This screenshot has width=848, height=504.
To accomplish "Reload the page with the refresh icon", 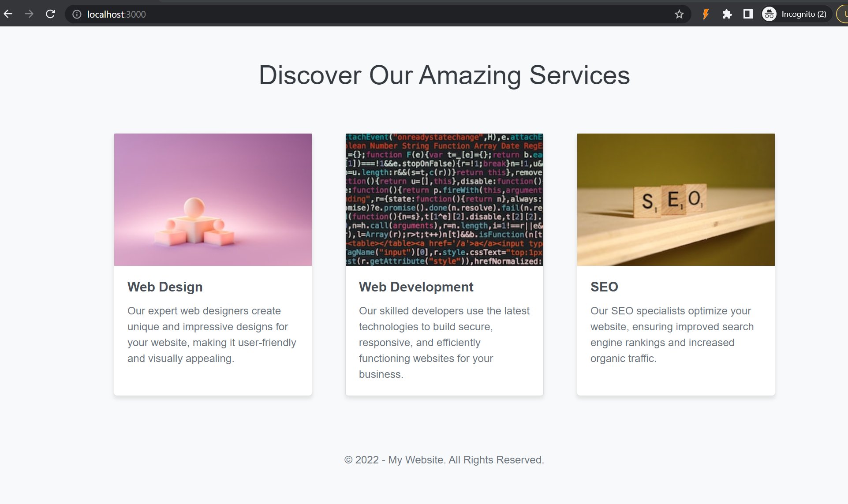I will [x=50, y=14].
